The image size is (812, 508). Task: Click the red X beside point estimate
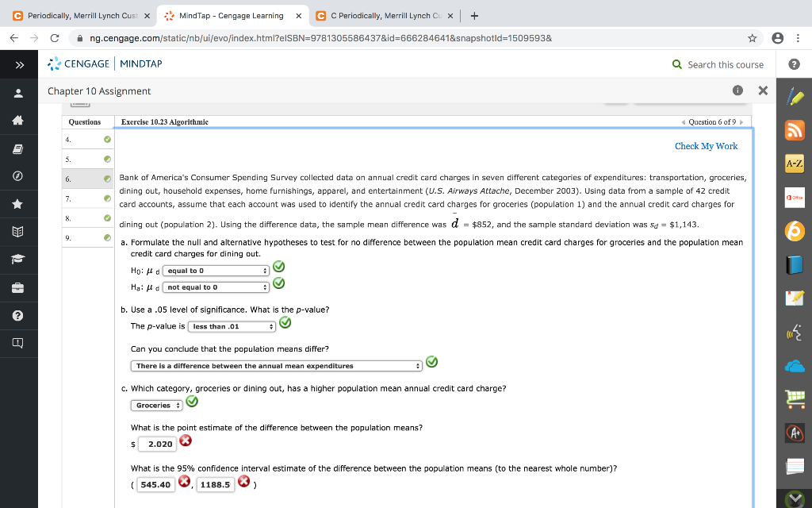[x=186, y=441]
